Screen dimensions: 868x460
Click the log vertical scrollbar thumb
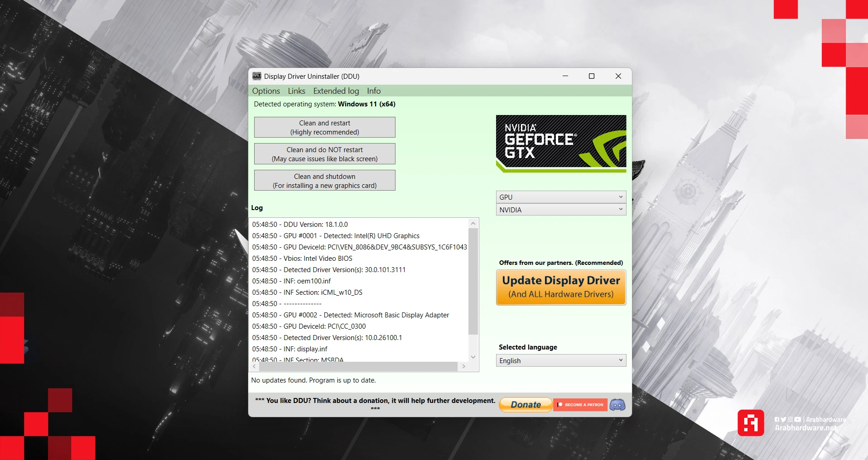[x=473, y=281]
